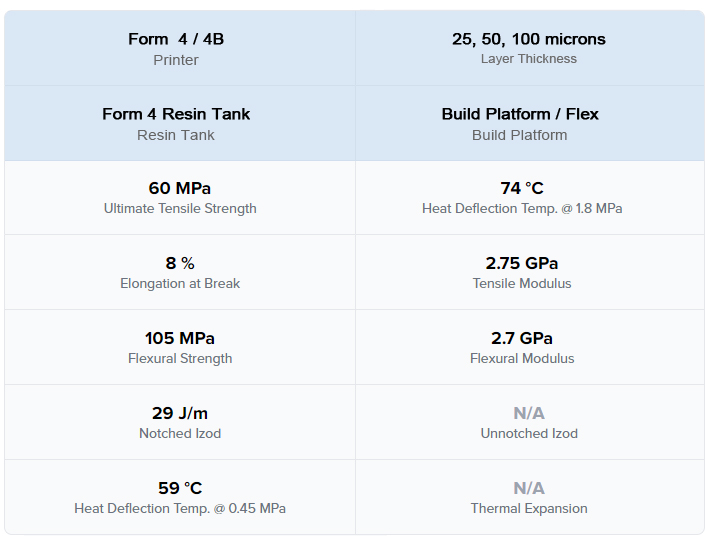
Task: Click the N/A value above Unnotched Izod
Action: (x=529, y=413)
